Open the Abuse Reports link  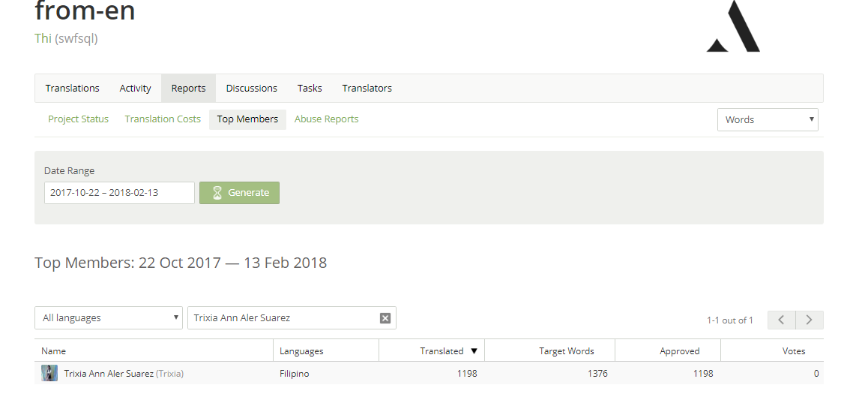tap(326, 119)
